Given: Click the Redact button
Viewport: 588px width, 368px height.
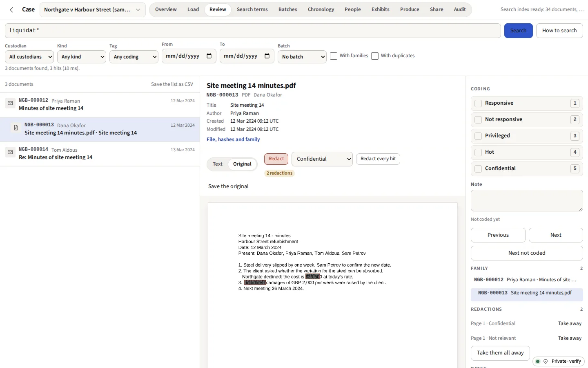Looking at the screenshot, I should pyautogui.click(x=276, y=159).
